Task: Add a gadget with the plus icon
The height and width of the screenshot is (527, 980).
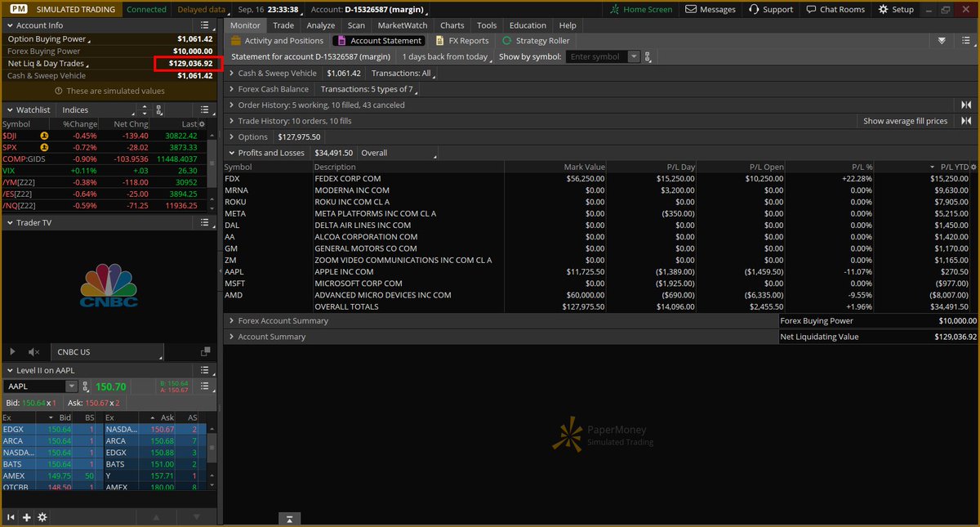Action: 27,517
